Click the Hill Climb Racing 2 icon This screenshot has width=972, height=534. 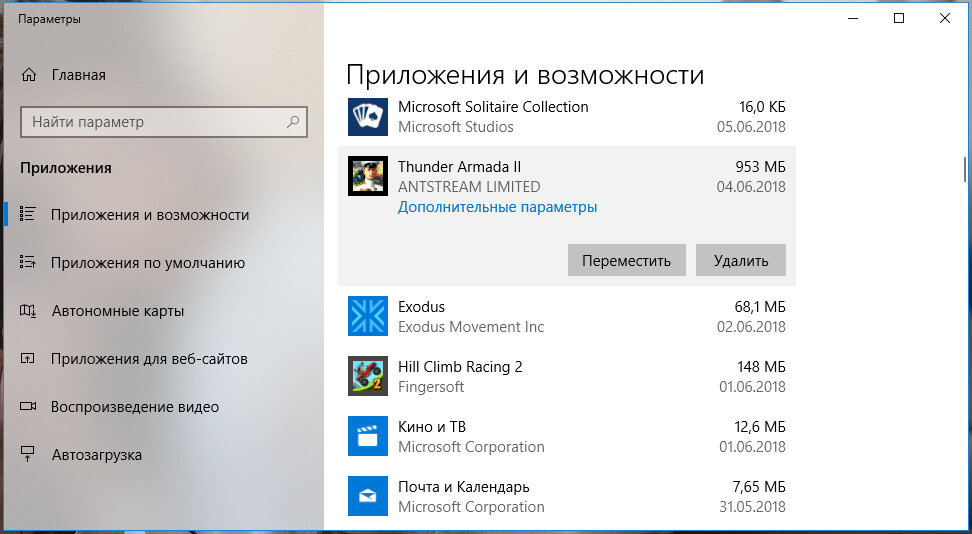click(x=368, y=376)
